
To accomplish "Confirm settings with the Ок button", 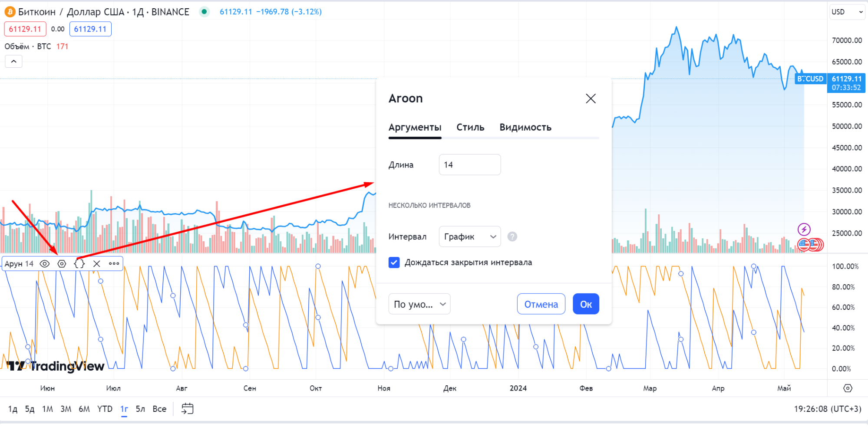I will [586, 304].
